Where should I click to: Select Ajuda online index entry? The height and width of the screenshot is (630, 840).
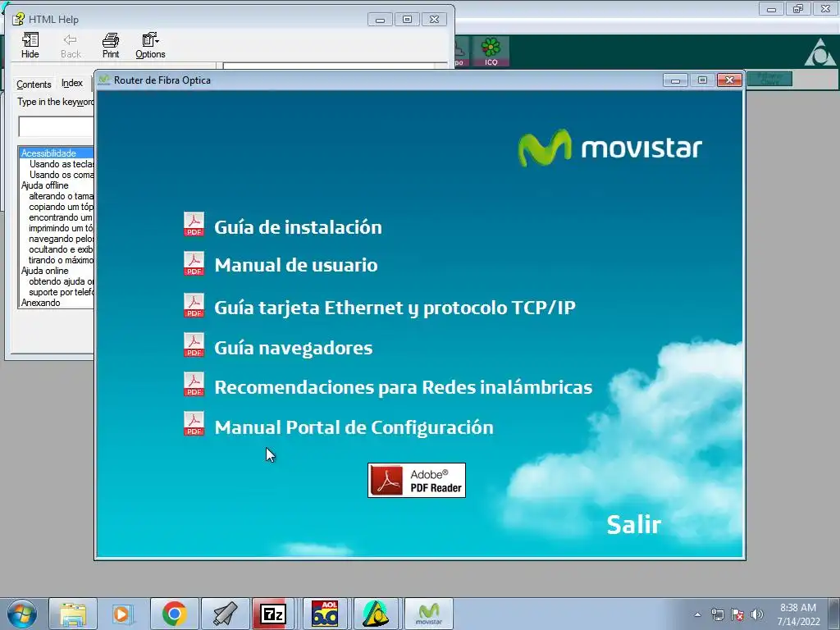point(44,271)
